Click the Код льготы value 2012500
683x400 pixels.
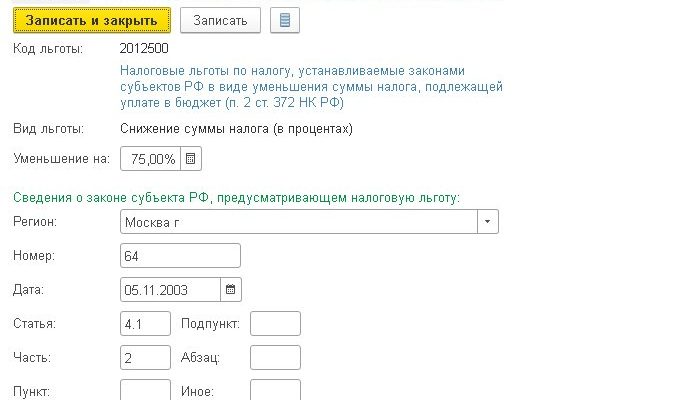(x=143, y=48)
